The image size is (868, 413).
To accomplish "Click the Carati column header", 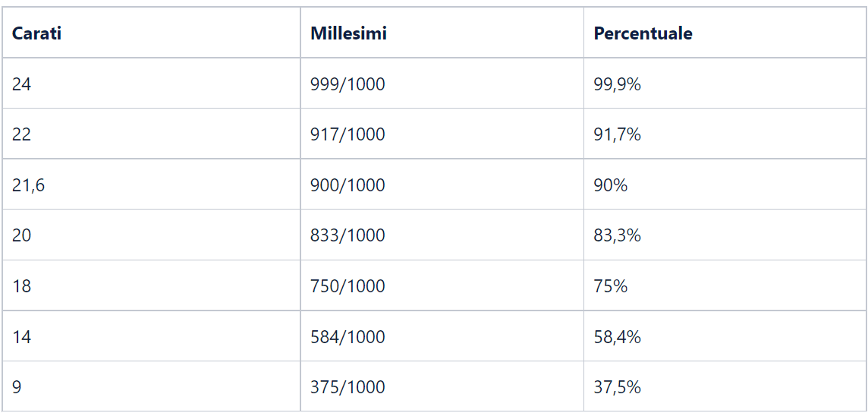I will tap(36, 33).
